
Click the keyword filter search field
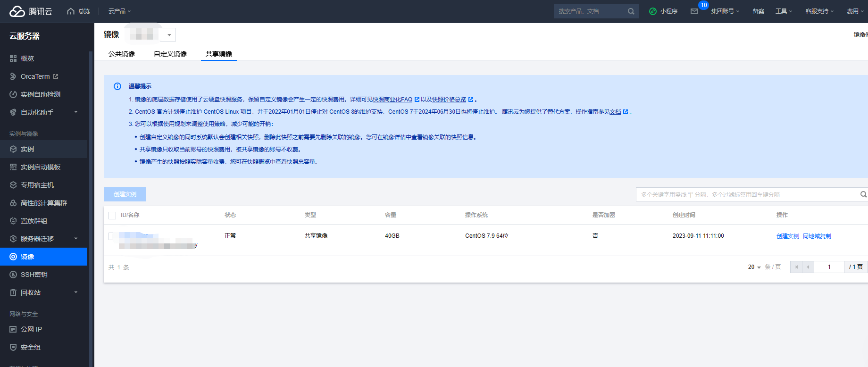point(748,194)
